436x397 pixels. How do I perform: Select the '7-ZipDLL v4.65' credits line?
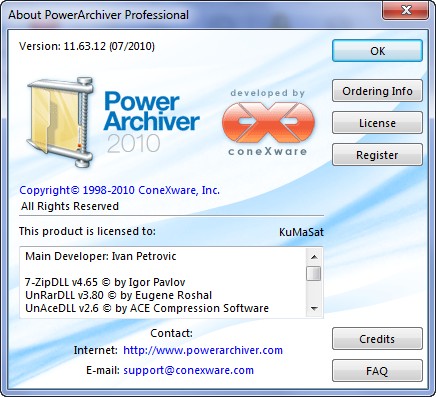[105, 282]
